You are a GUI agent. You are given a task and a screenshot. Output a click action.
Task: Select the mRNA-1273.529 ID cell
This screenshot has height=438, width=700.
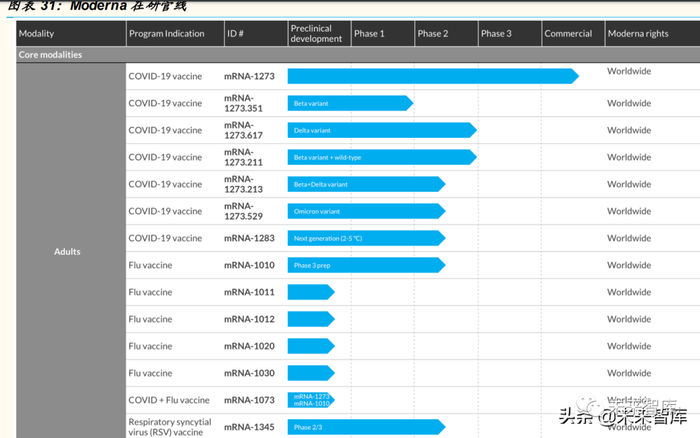click(243, 211)
